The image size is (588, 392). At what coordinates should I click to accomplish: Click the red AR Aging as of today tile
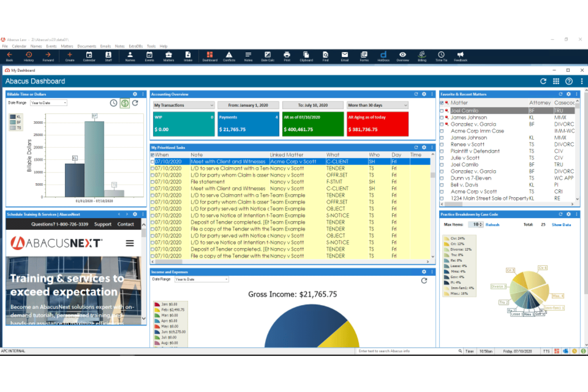377,124
